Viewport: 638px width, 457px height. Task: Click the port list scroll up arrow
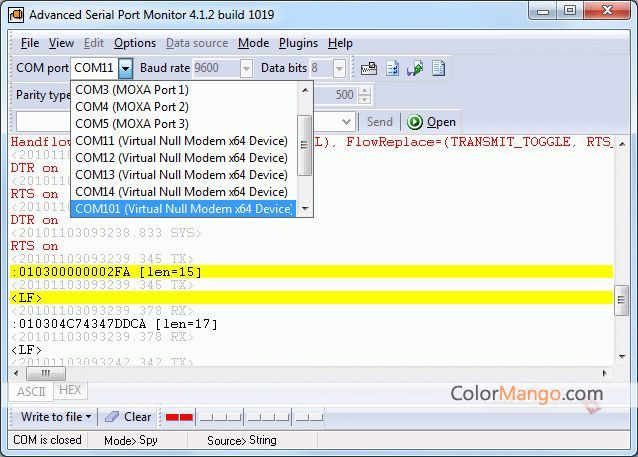(x=305, y=90)
